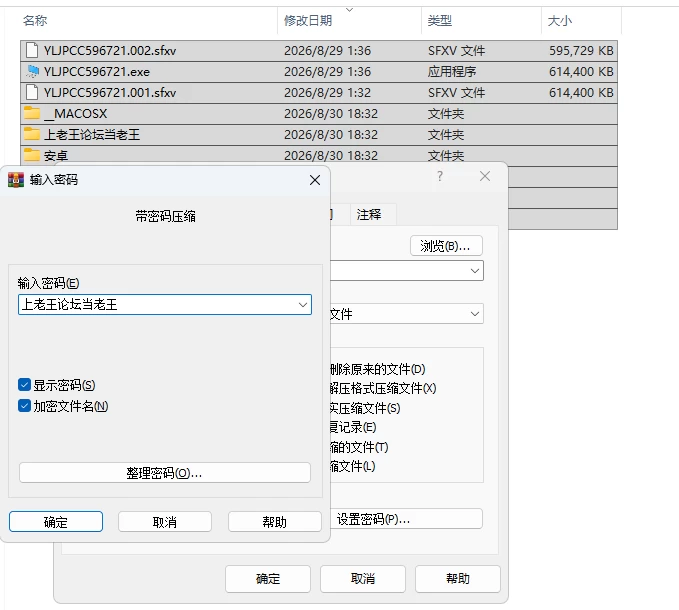
Task: Click date 2026/8/29 1:32 in file list
Action: [x=327, y=92]
